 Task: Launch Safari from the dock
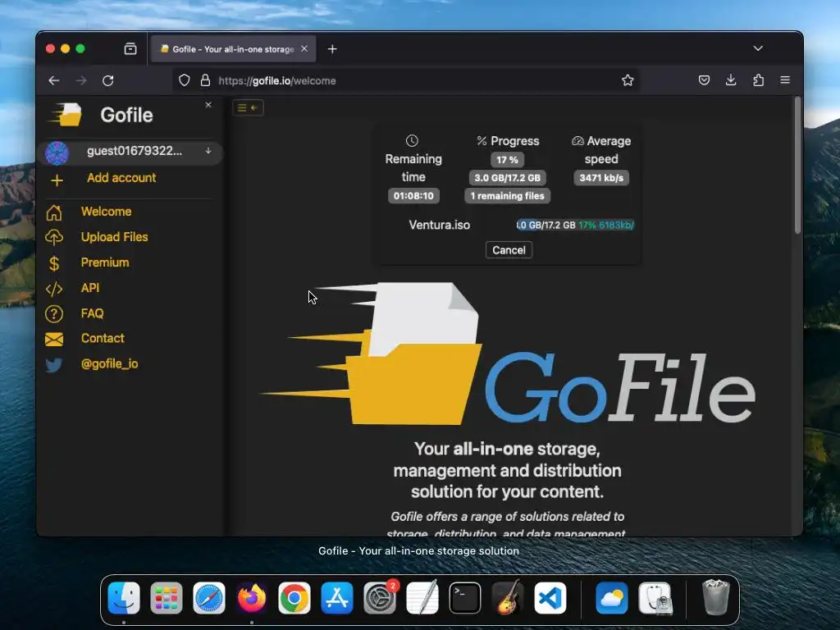pyautogui.click(x=209, y=598)
